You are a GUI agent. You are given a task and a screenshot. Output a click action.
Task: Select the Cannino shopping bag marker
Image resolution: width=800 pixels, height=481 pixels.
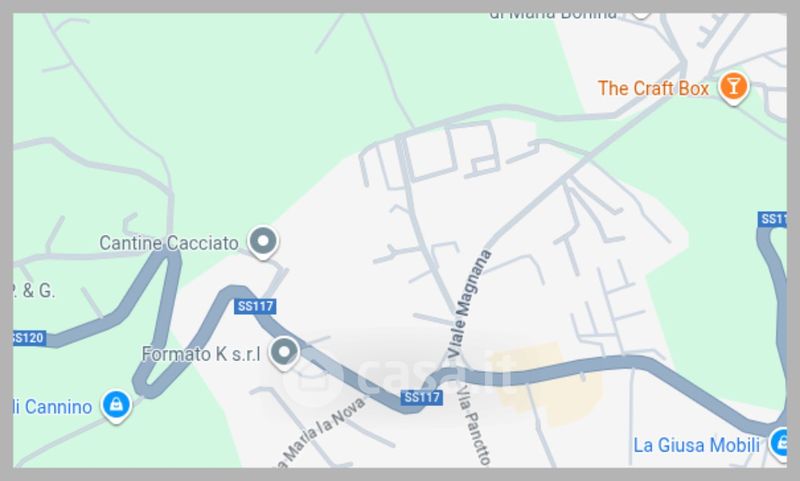[x=116, y=406]
